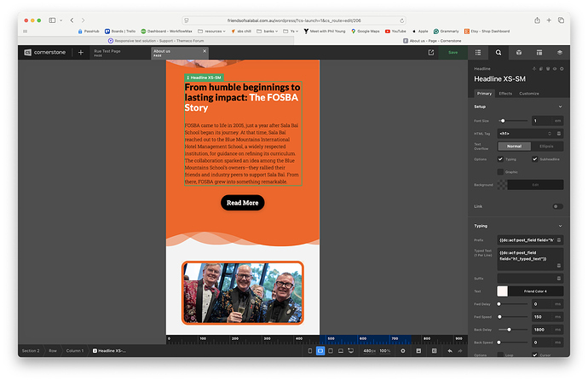Close the About us page tab
This screenshot has width=588, height=380.
(205, 51)
